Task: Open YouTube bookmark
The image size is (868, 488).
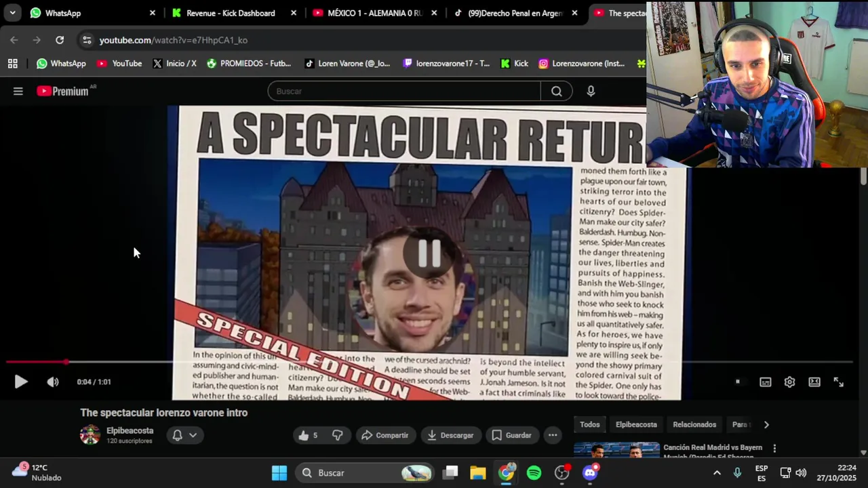Action: coord(119,64)
